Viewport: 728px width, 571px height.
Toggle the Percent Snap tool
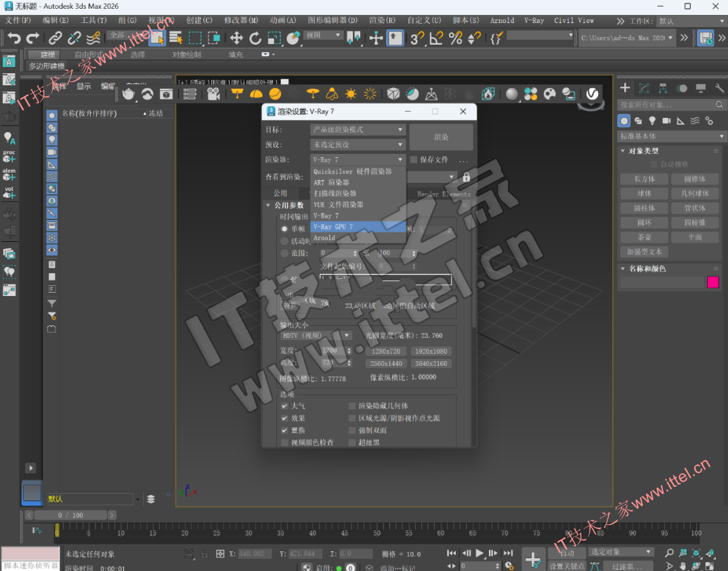pyautogui.click(x=456, y=38)
